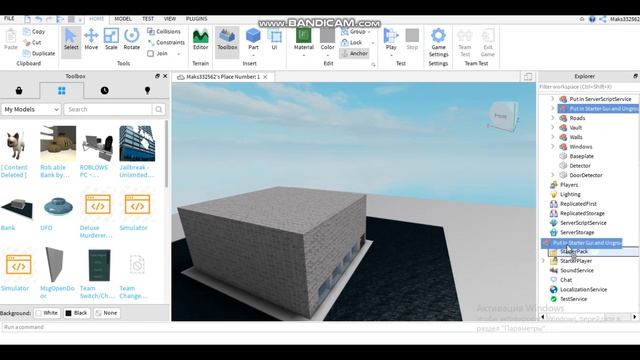The height and width of the screenshot is (360, 640).
Task: Open the My Models dropdown
Action: [31, 109]
